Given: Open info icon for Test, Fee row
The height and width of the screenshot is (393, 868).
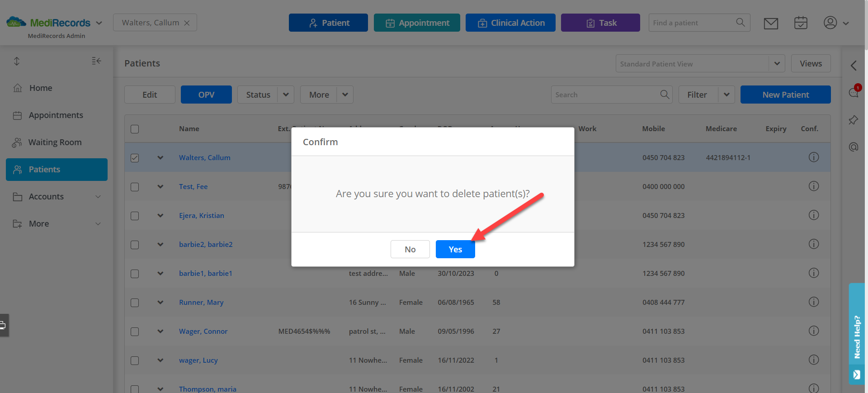Looking at the screenshot, I should pos(814,186).
